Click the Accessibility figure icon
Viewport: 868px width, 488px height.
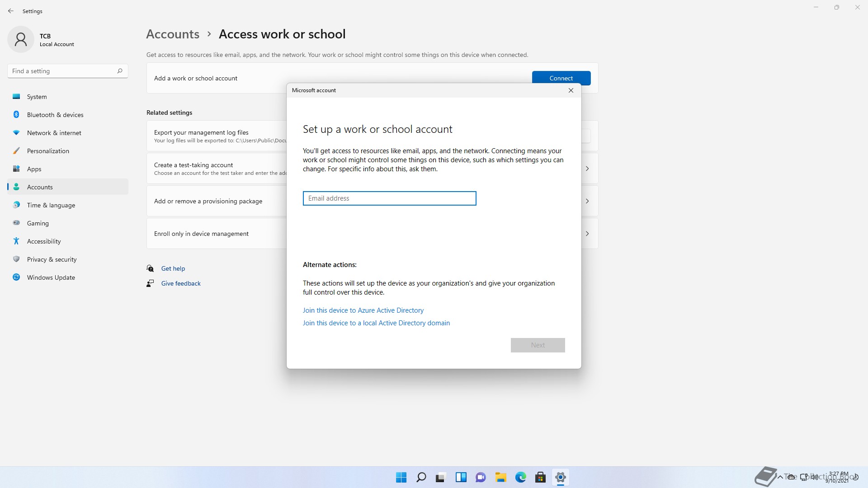[x=16, y=241]
